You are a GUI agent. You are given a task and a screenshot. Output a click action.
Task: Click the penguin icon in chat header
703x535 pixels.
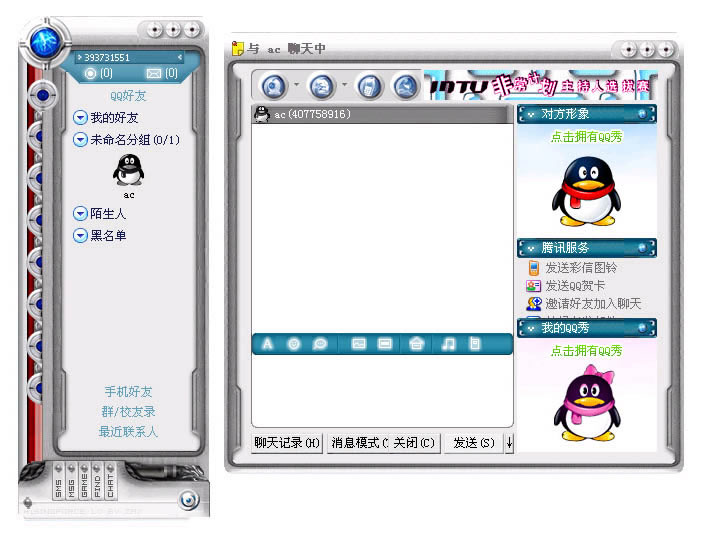[x=262, y=114]
